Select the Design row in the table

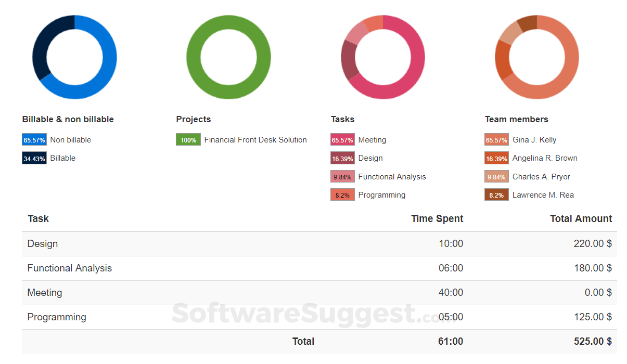pyautogui.click(x=43, y=244)
